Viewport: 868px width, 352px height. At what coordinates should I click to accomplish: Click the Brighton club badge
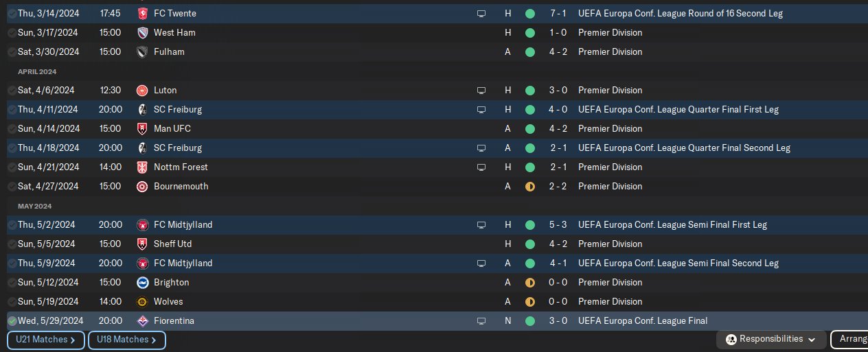point(142,282)
